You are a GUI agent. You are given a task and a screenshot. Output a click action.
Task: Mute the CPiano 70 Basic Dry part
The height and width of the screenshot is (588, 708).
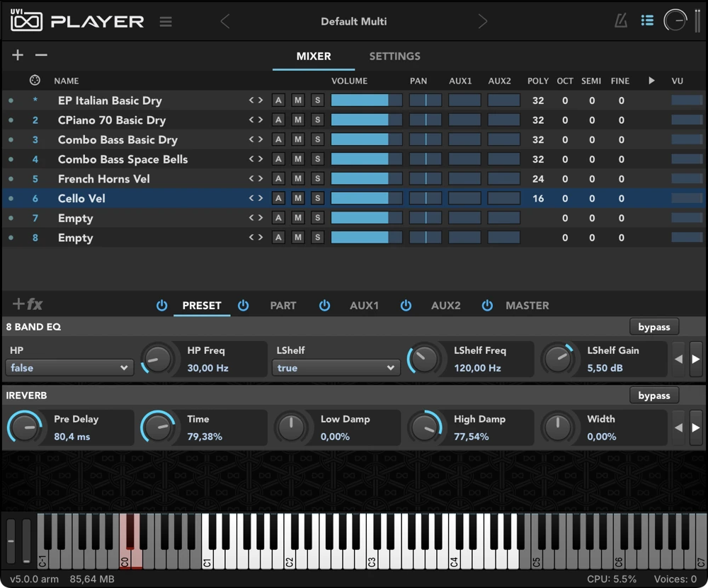[x=297, y=120]
